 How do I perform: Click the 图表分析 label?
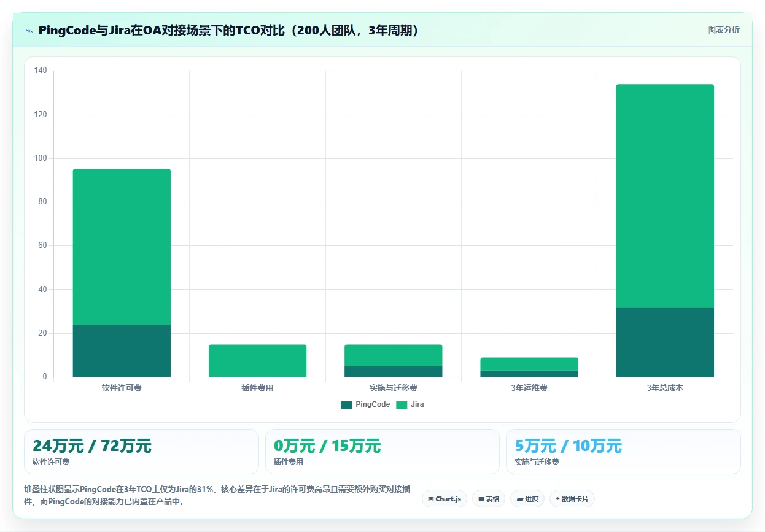click(x=724, y=30)
